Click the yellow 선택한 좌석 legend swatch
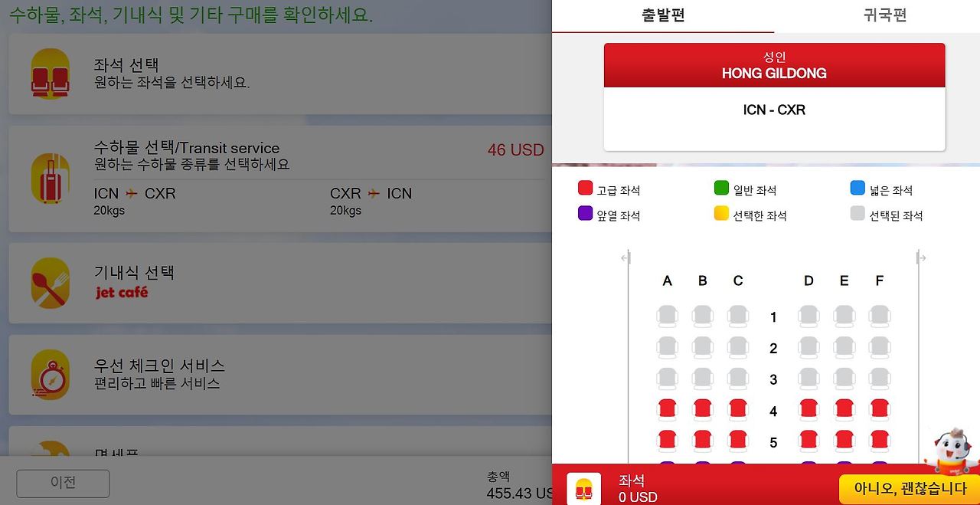This screenshot has width=980, height=505. 721,215
